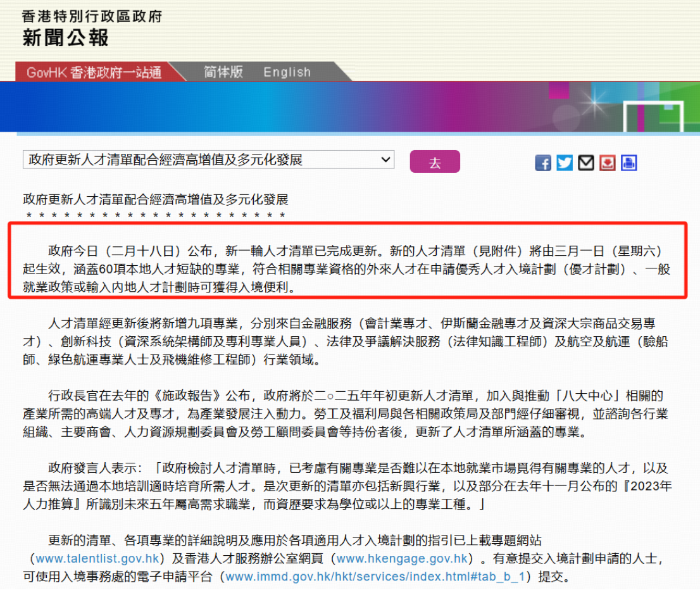Open the www.talentlist.gov.hk link
The image size is (700, 590).
coord(97,559)
